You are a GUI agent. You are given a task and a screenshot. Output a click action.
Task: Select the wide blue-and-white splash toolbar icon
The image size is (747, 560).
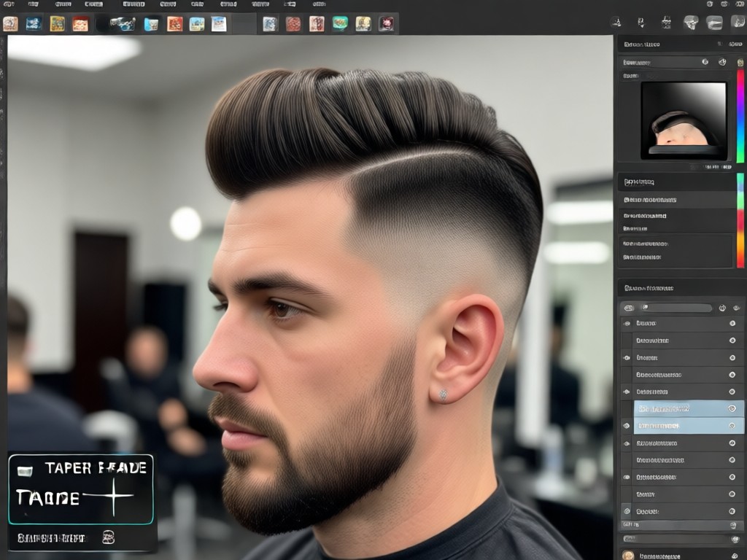point(123,24)
